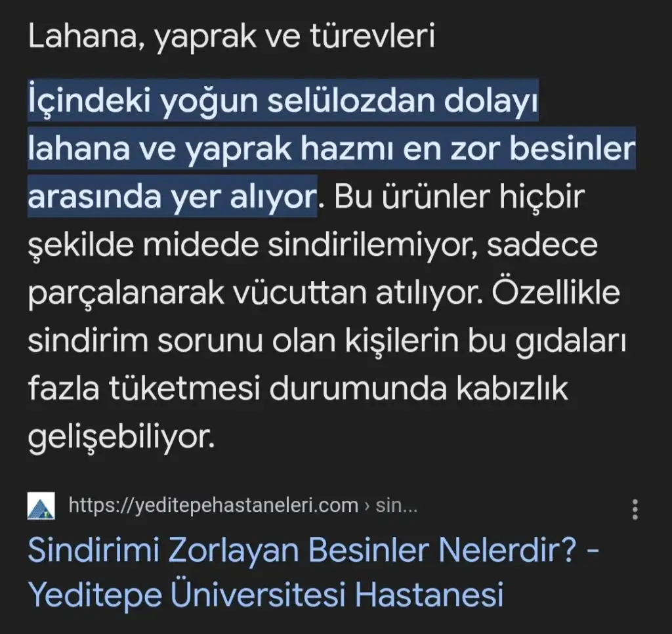Click the phrase 'fazla tüketmesi durumunda'
The height and width of the screenshot is (634, 672).
click(238, 389)
